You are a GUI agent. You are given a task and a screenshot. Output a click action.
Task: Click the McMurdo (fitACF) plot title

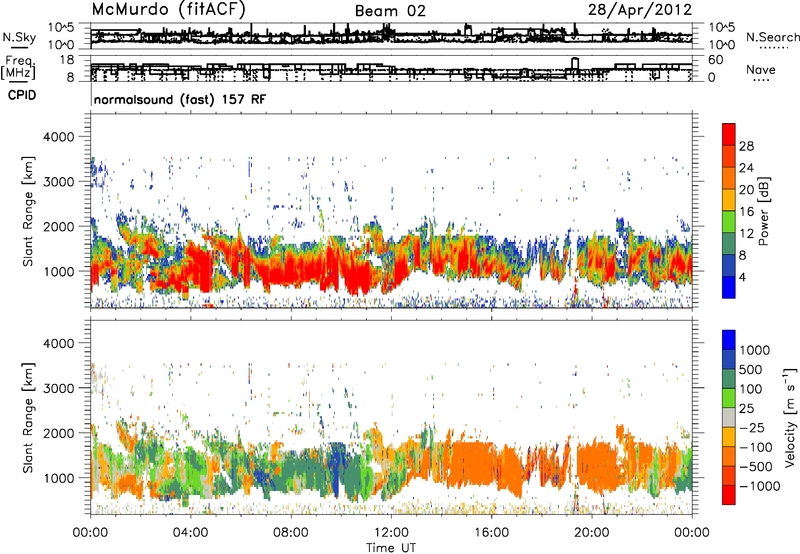pyautogui.click(x=168, y=10)
